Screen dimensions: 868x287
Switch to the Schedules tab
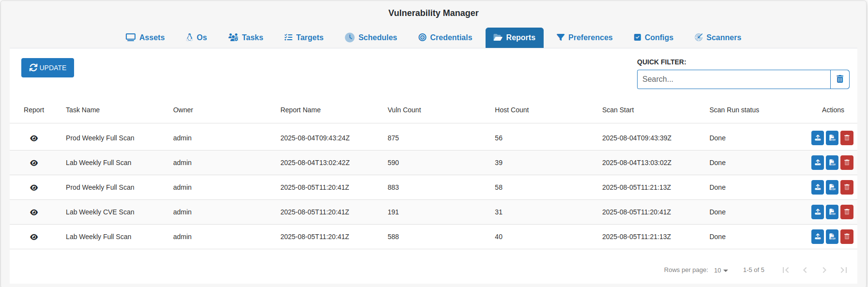coord(371,38)
